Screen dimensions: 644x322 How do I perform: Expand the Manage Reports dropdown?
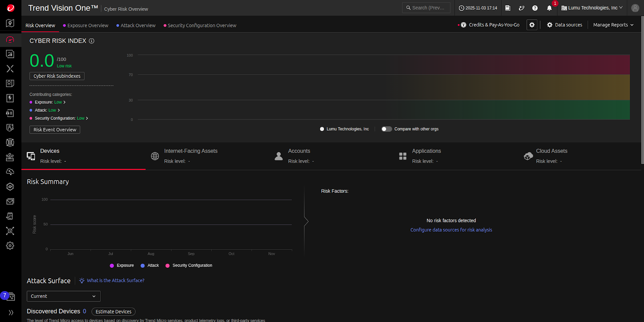coord(613,25)
